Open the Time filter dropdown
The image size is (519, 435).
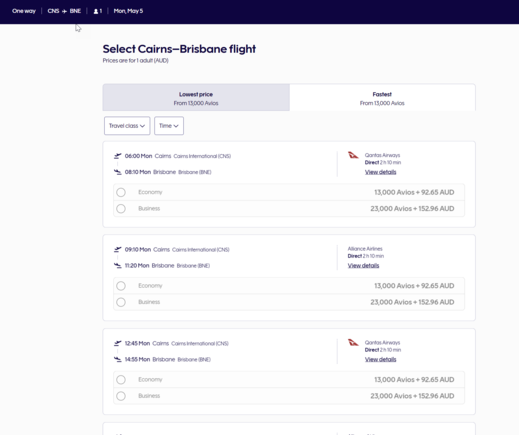click(x=169, y=126)
